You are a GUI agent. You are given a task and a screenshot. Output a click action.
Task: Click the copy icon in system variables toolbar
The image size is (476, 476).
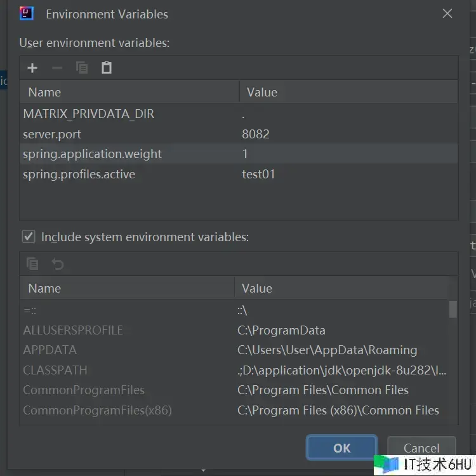pyautogui.click(x=32, y=264)
